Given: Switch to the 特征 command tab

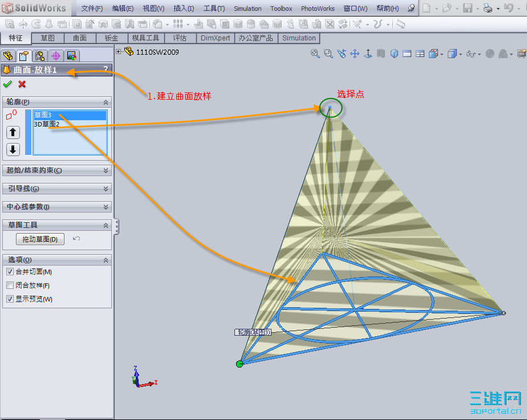Looking at the screenshot, I should click(x=16, y=38).
